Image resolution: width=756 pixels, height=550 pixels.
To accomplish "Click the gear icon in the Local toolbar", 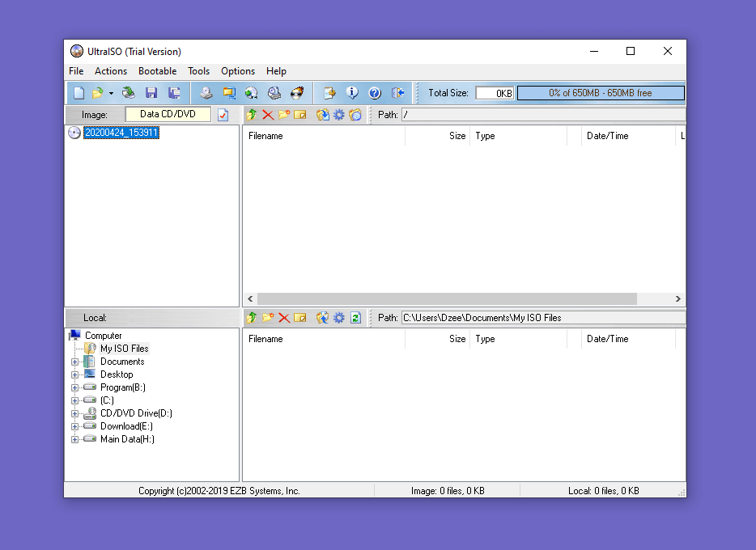I will (x=339, y=318).
